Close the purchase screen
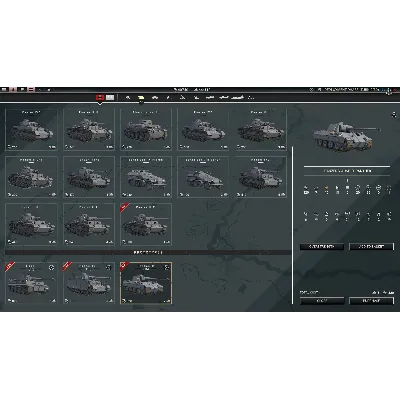This screenshot has width=400, height=400. (322, 301)
